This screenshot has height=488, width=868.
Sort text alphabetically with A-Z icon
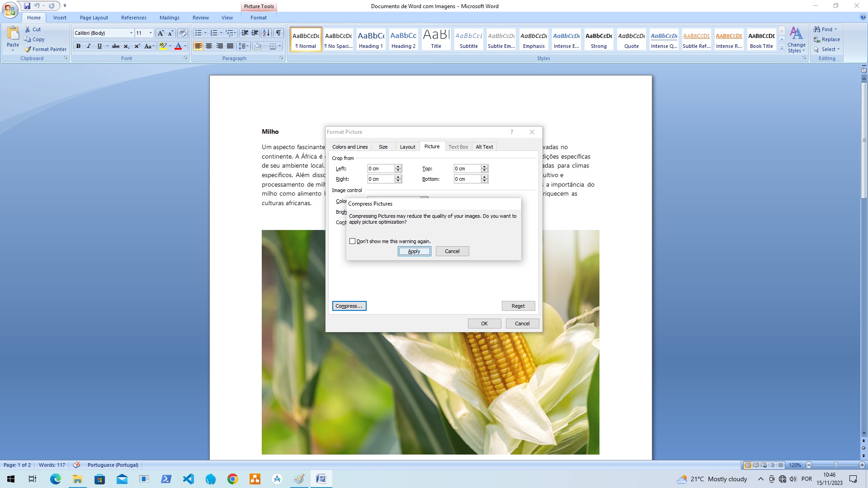click(x=266, y=33)
